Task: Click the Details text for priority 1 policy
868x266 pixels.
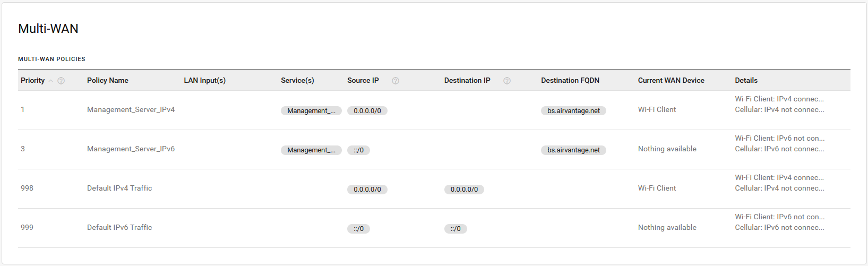Action: (779, 105)
